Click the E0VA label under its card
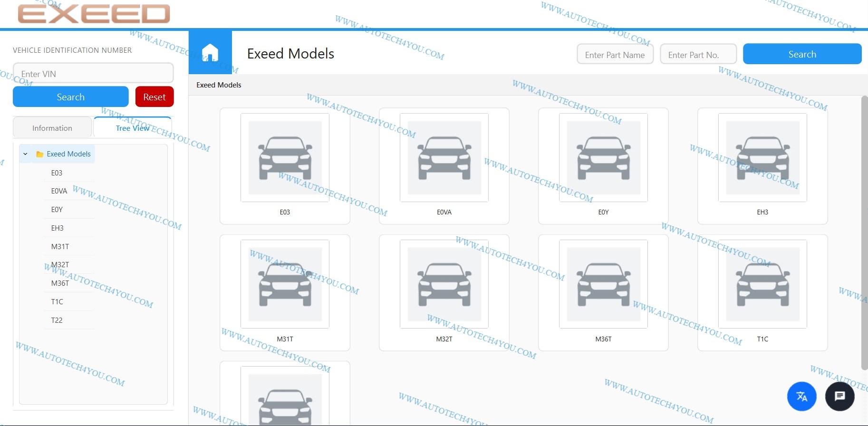The height and width of the screenshot is (426, 868). (444, 212)
